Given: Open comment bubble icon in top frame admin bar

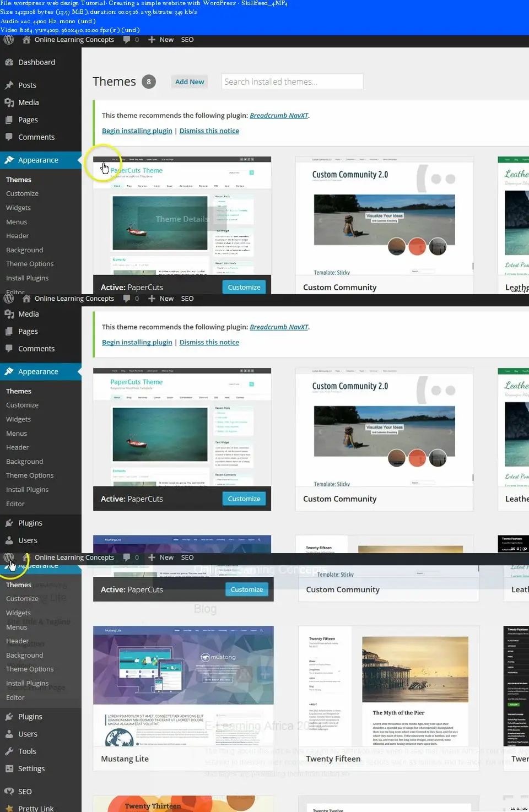Looking at the screenshot, I should coord(127,40).
